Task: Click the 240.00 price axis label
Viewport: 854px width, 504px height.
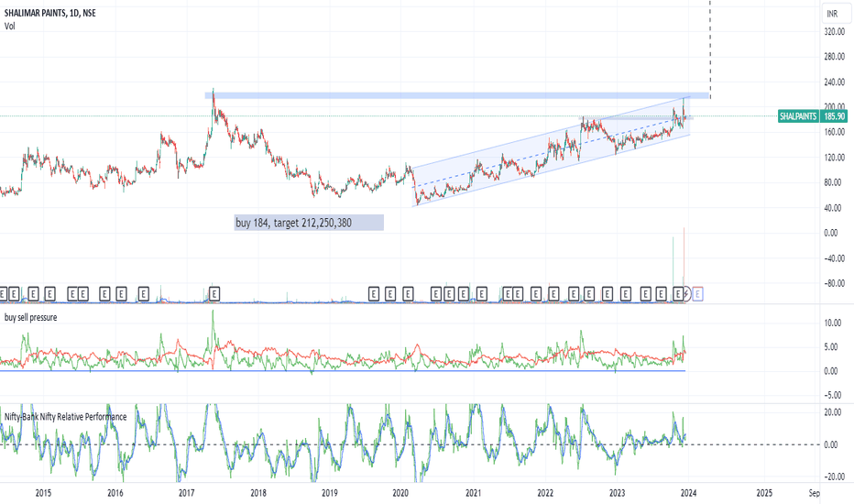Action: [x=835, y=82]
